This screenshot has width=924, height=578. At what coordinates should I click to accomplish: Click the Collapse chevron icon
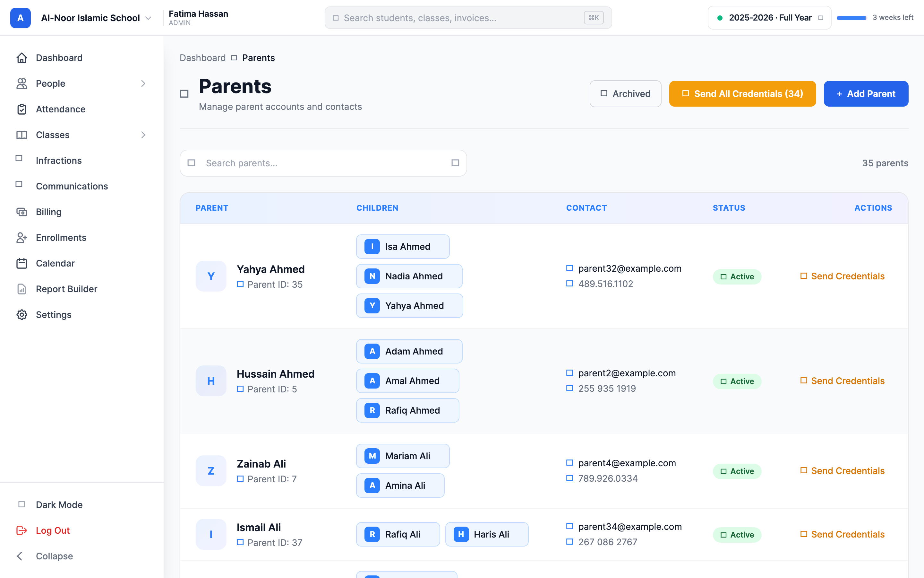(20, 556)
